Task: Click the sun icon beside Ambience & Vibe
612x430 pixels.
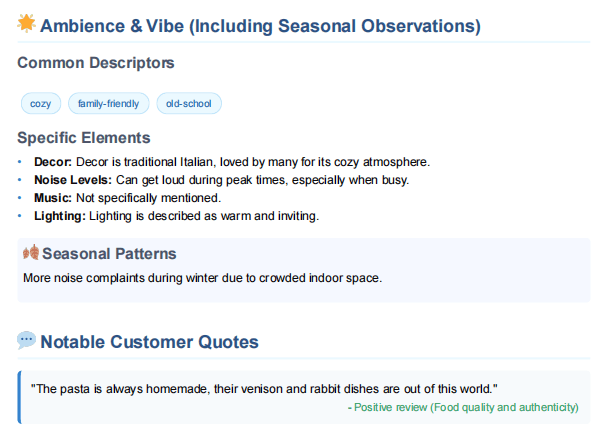Action: [x=27, y=23]
